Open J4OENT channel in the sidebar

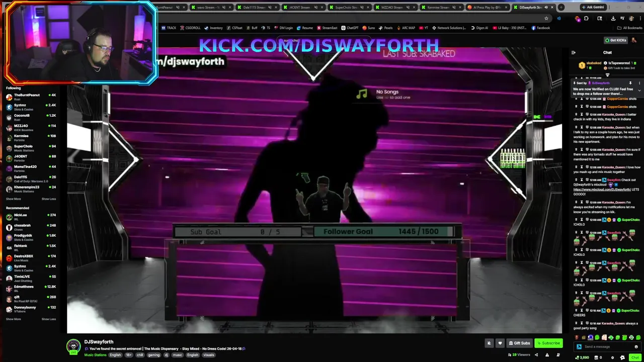click(x=30, y=158)
